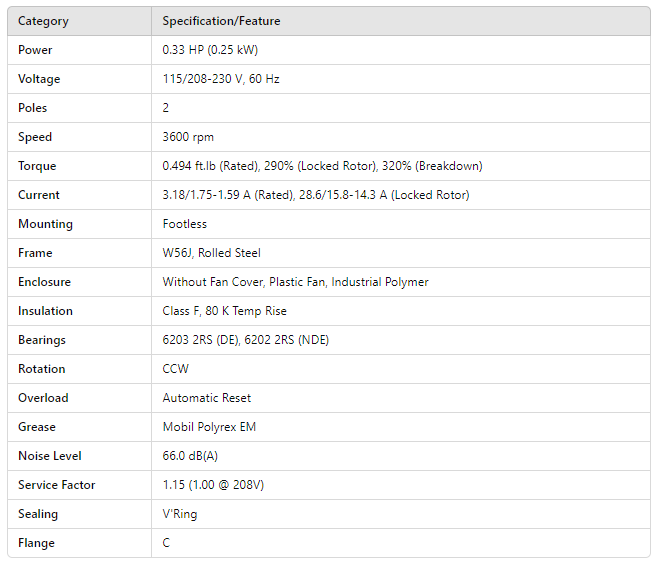
Task: Select the Power row label
Action: pos(35,50)
